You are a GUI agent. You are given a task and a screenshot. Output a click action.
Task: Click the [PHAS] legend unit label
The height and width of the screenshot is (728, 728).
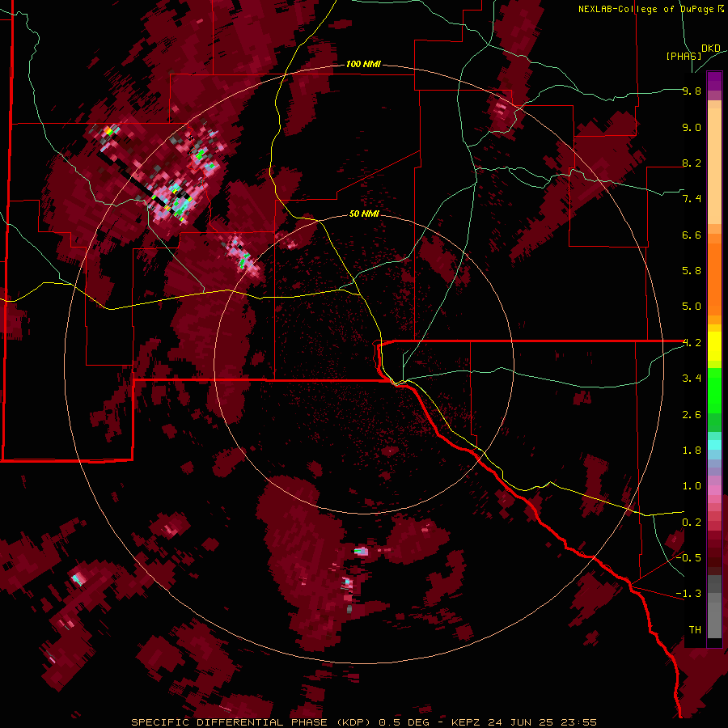pos(684,56)
